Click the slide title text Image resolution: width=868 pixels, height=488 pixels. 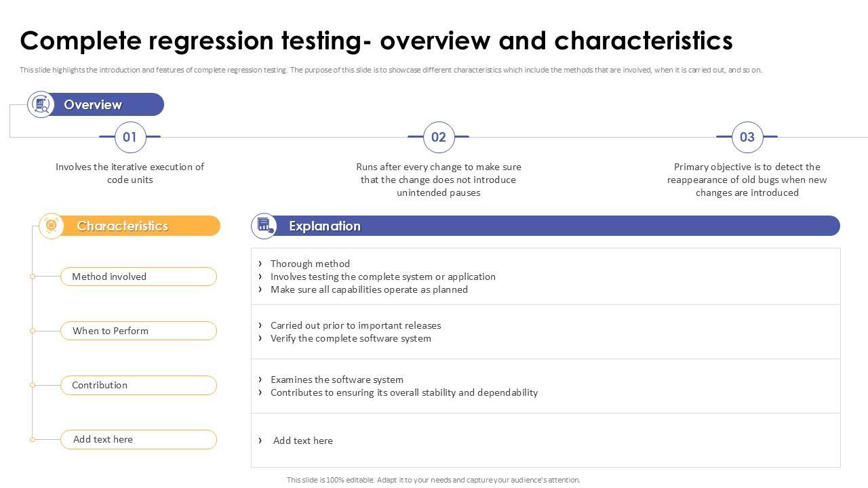pos(376,41)
